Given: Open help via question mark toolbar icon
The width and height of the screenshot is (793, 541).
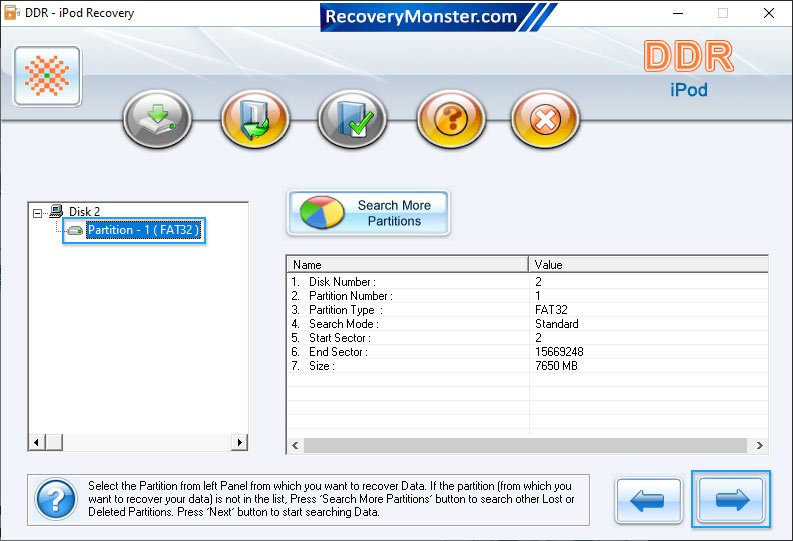Looking at the screenshot, I should (451, 119).
